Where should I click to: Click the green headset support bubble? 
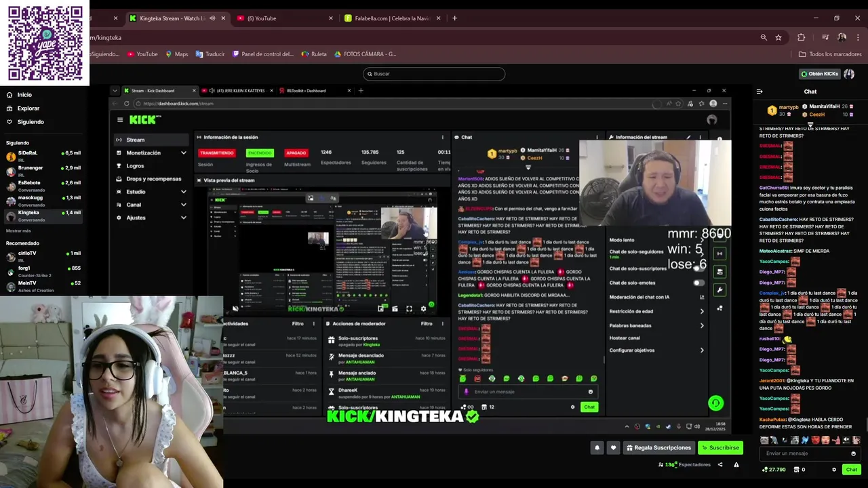[715, 403]
